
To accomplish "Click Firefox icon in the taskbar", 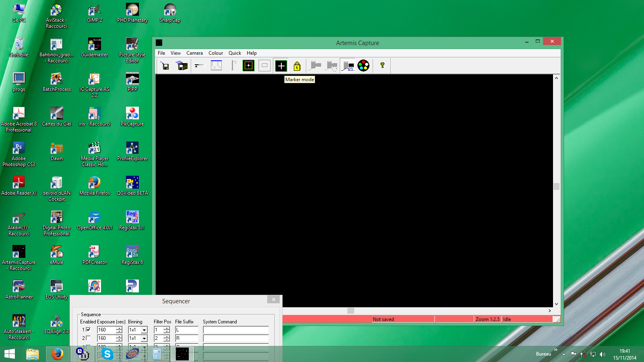I will (x=58, y=354).
